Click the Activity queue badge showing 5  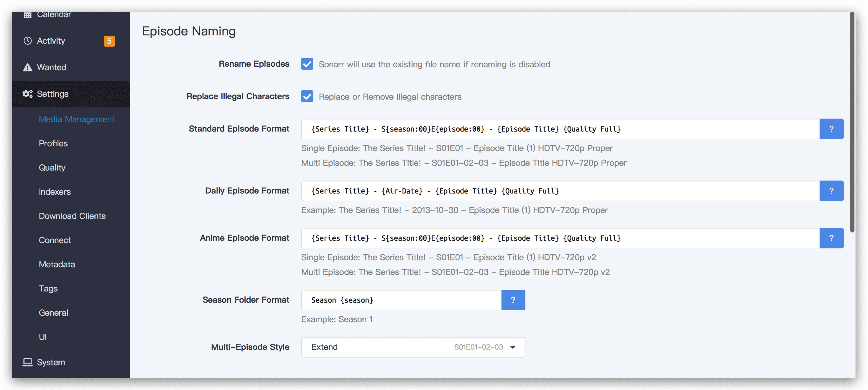click(x=109, y=41)
